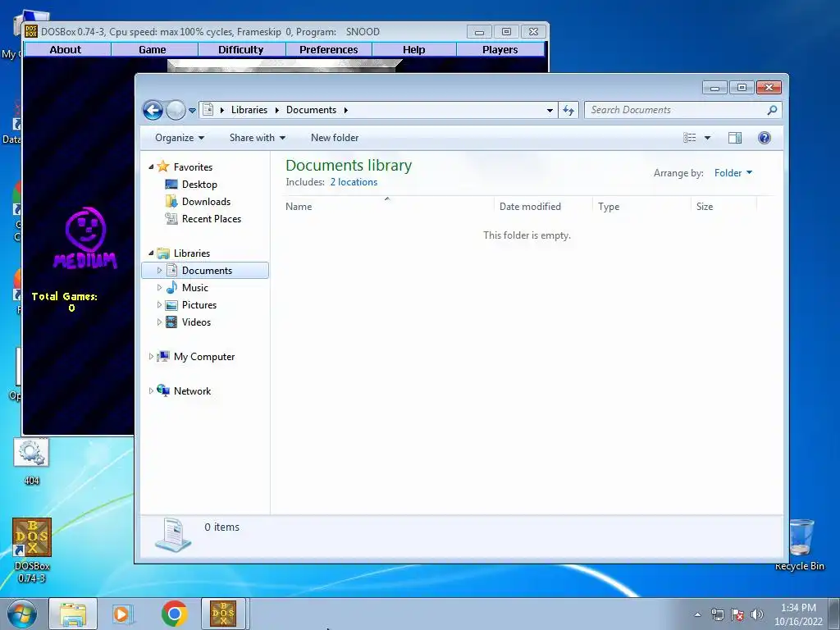Image resolution: width=840 pixels, height=630 pixels.
Task: Create a New folder
Action: click(x=335, y=138)
